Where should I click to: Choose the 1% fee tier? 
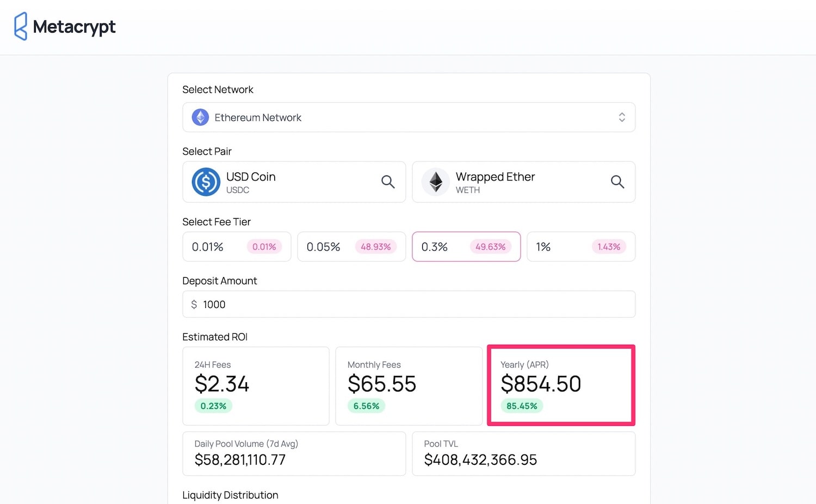(x=581, y=247)
